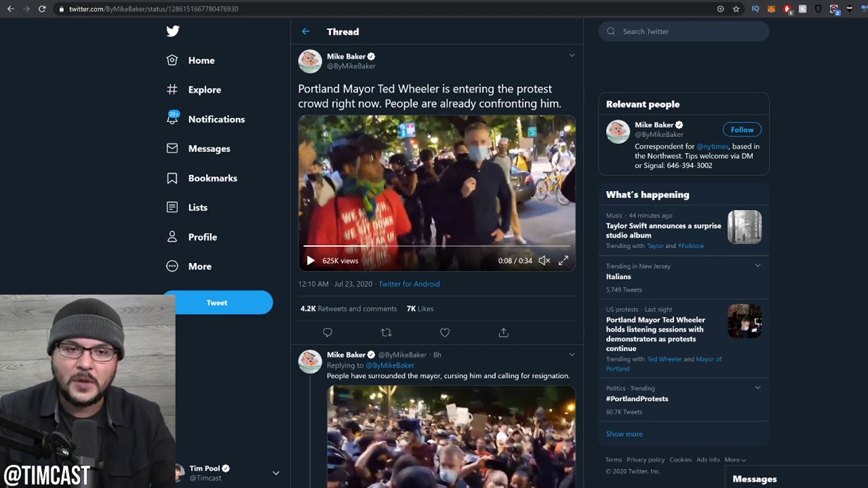Image resolution: width=868 pixels, height=488 pixels.
Task: Follow Mike Baker
Action: pos(742,129)
